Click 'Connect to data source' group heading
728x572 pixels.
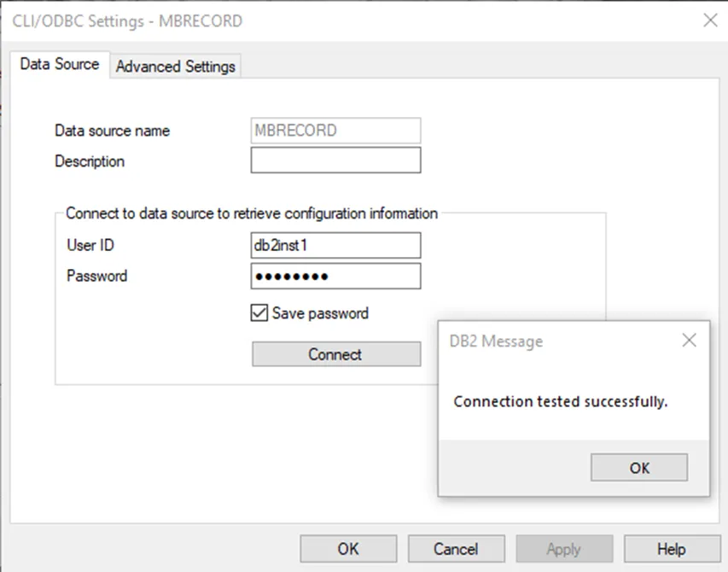pos(252,213)
